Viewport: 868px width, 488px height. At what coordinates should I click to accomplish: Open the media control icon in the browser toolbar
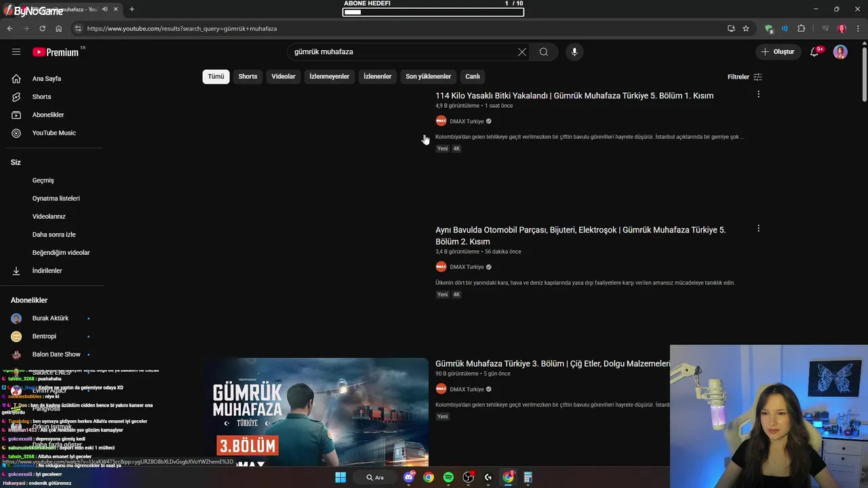825,28
